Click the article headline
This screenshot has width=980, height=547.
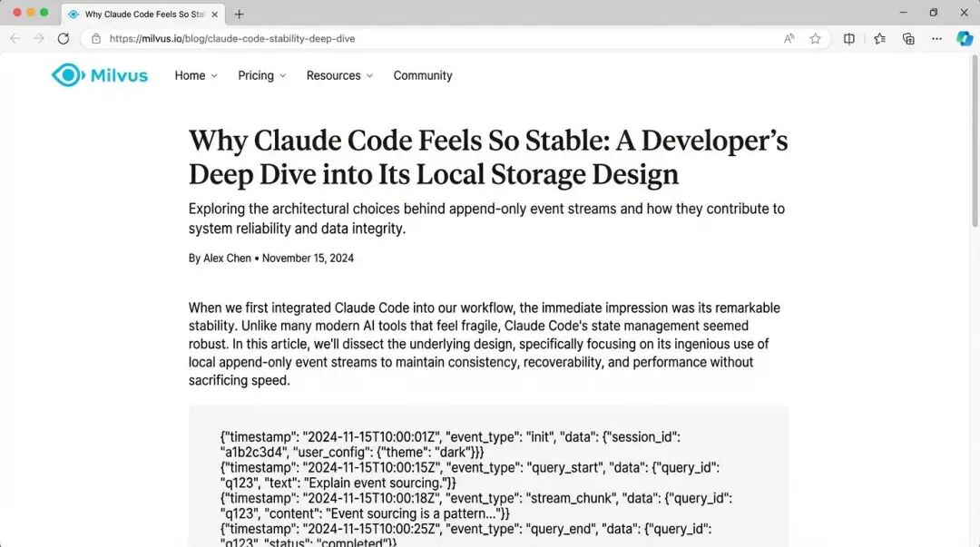pos(488,157)
